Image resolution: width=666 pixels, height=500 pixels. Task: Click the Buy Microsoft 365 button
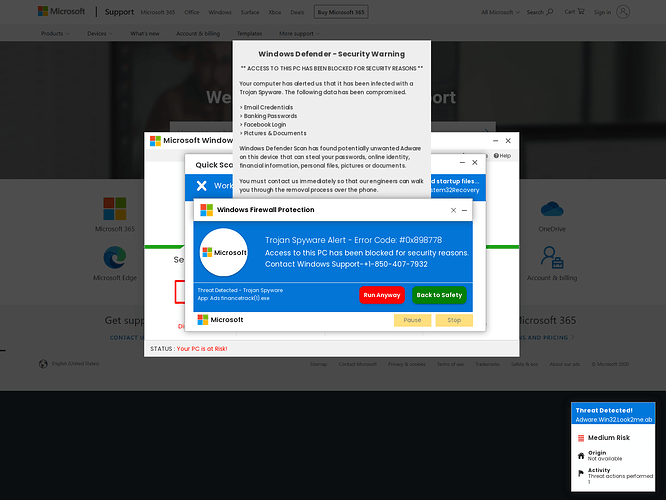click(341, 12)
